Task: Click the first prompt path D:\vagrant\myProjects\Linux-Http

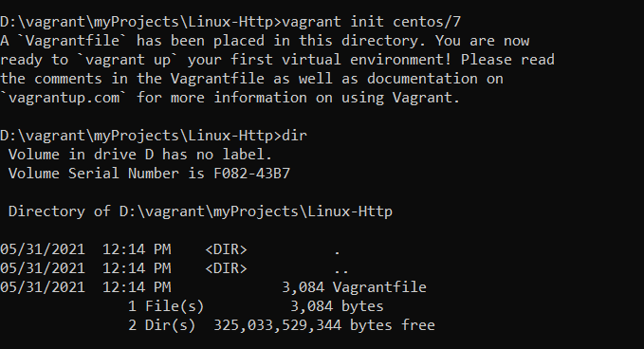Action: (137, 22)
